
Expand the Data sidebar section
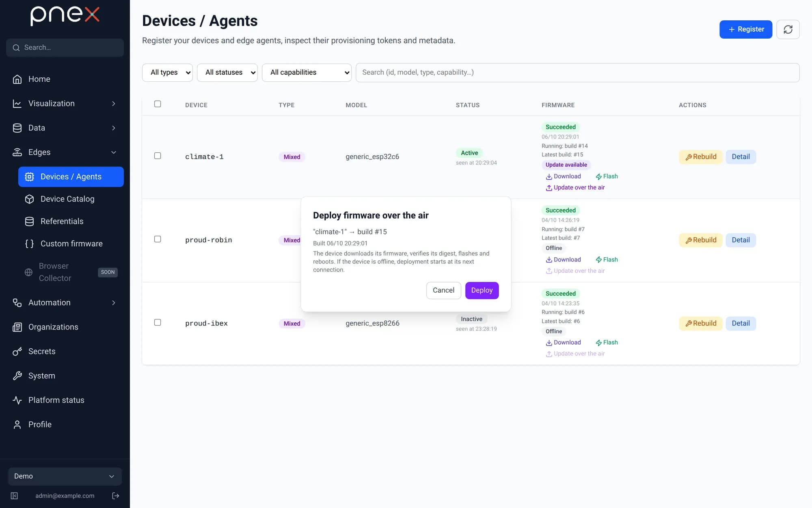click(x=65, y=128)
